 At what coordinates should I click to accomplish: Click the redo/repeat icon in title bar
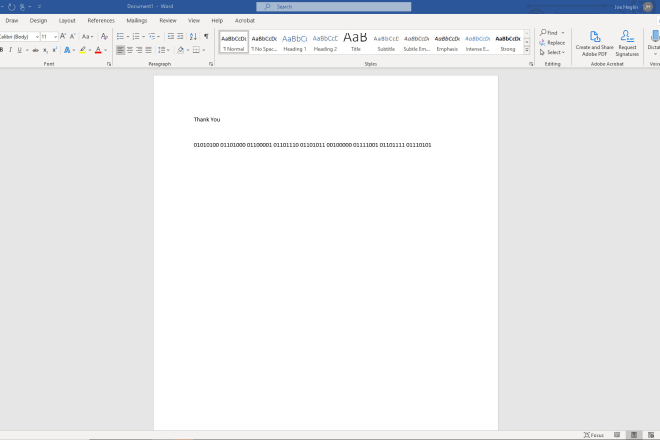(12, 7)
